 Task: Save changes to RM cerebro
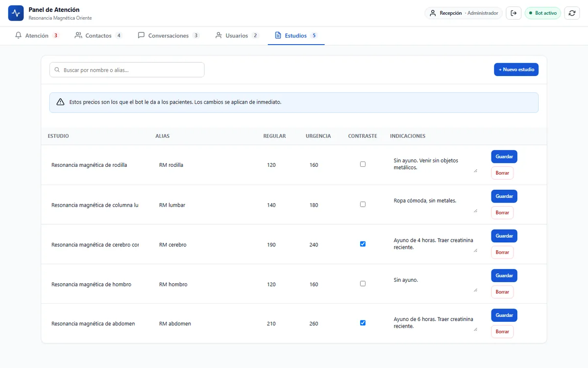504,236
